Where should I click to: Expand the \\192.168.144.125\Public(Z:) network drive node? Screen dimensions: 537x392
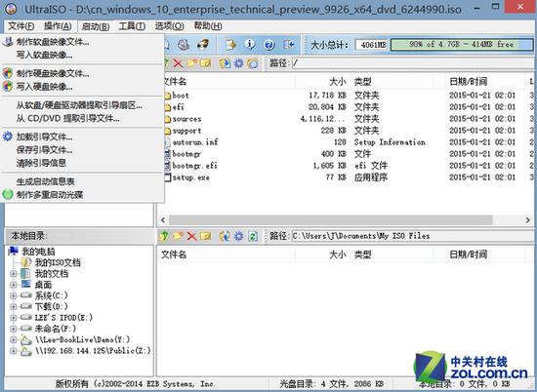point(14,351)
